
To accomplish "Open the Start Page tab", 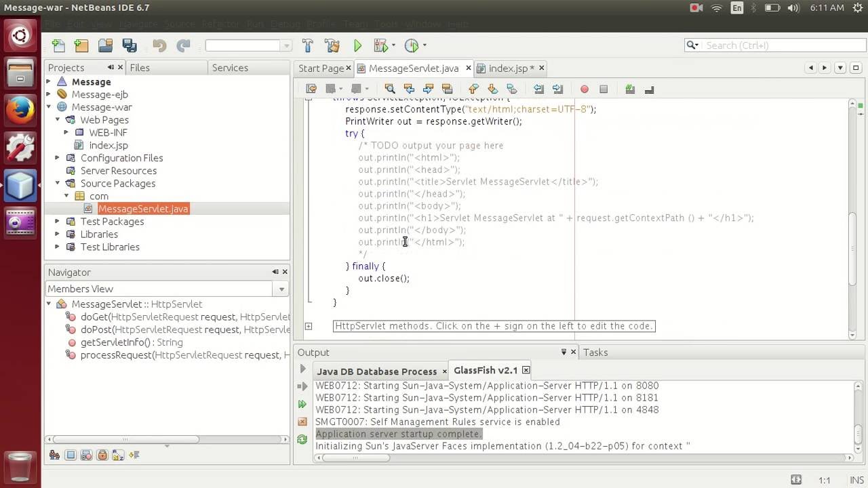I will pos(321,68).
